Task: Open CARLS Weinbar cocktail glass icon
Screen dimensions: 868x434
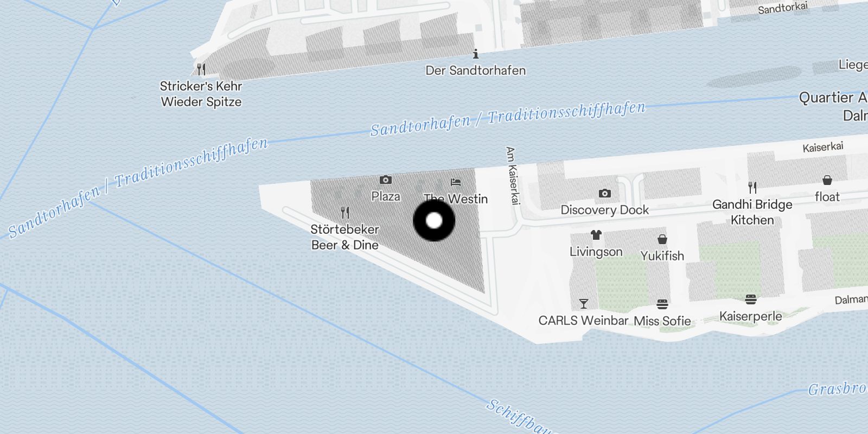Action: click(584, 303)
